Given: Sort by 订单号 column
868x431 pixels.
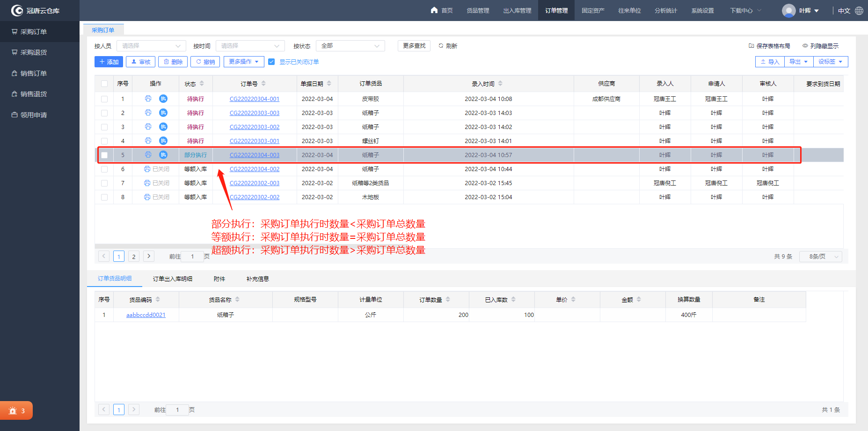Looking at the screenshot, I should (x=263, y=84).
